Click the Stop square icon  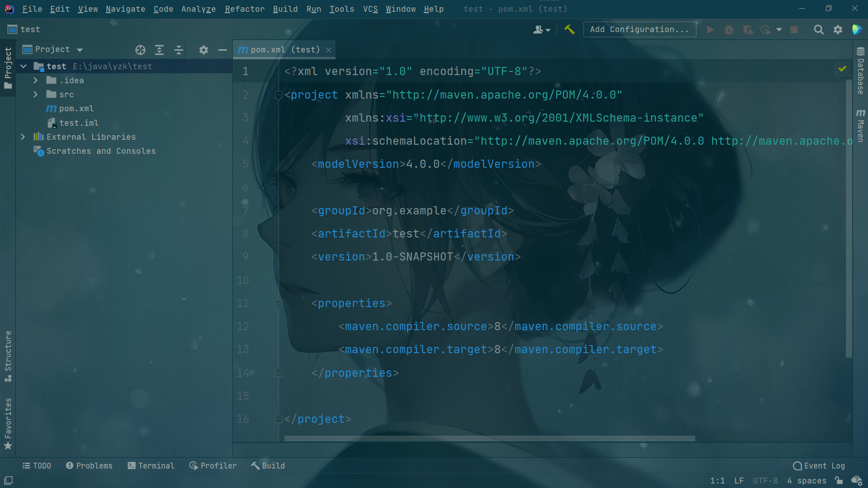[x=794, y=30]
